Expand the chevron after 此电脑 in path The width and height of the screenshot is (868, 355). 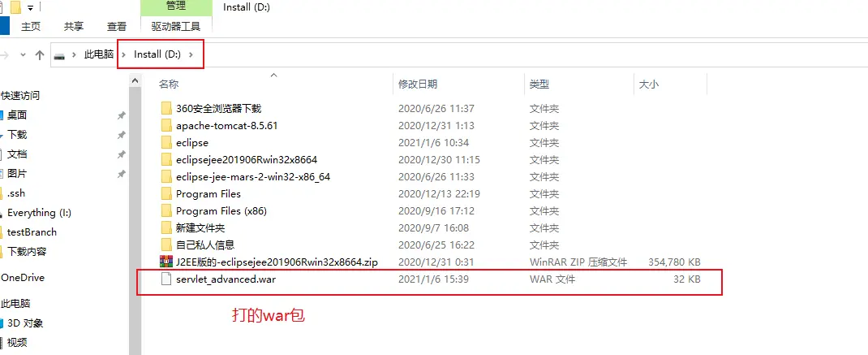click(x=123, y=54)
